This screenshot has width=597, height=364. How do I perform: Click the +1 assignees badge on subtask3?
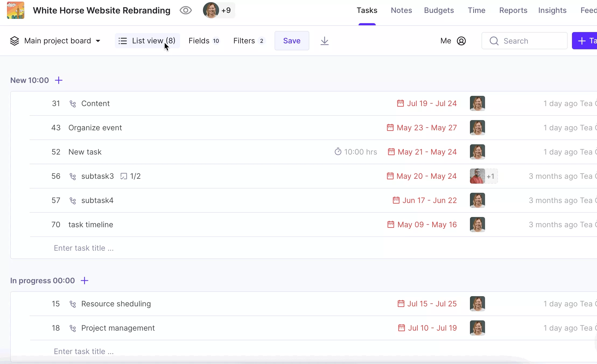491,176
